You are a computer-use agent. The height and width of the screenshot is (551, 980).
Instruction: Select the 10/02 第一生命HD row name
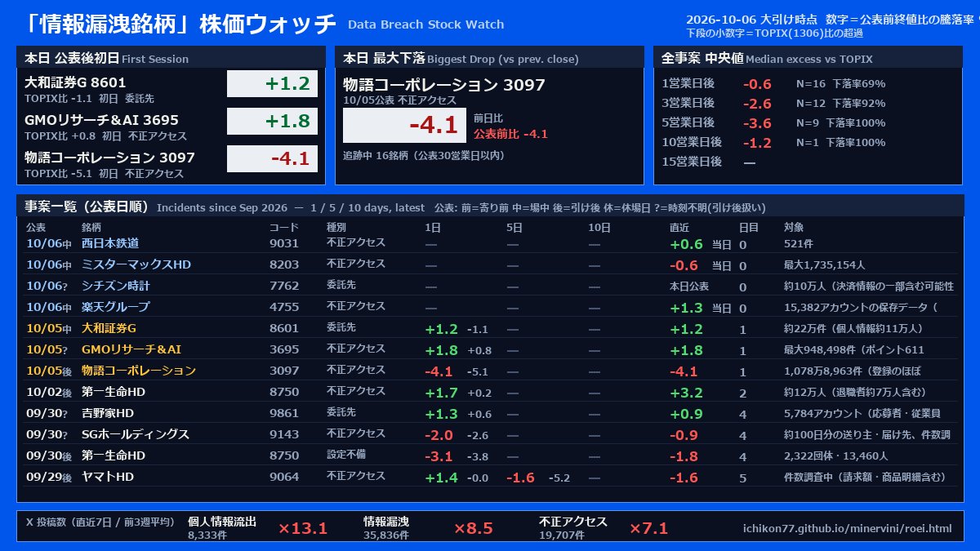click(x=114, y=392)
